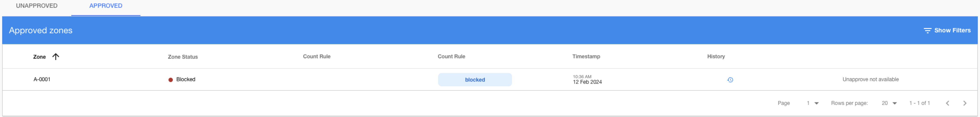Click the sort arrow beside Zone header
Image resolution: width=980 pixels, height=117 pixels.
click(x=56, y=57)
